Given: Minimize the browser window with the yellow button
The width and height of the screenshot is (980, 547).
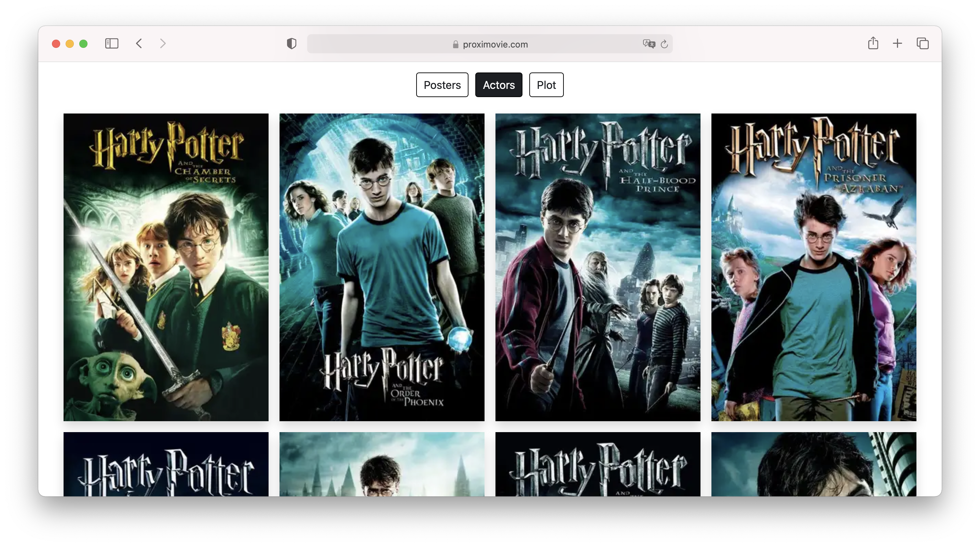Looking at the screenshot, I should [x=70, y=43].
